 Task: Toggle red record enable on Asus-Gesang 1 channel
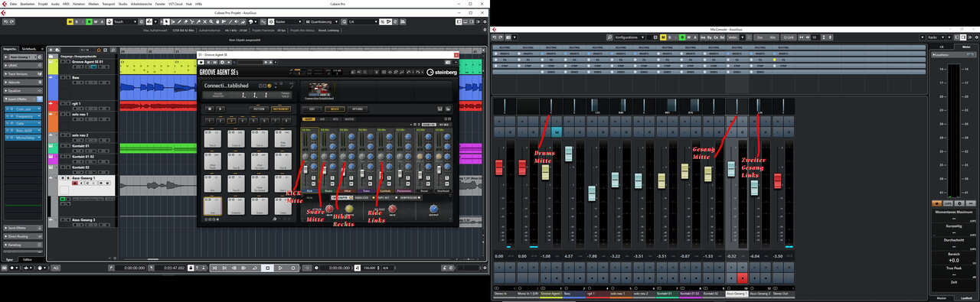pos(742,278)
